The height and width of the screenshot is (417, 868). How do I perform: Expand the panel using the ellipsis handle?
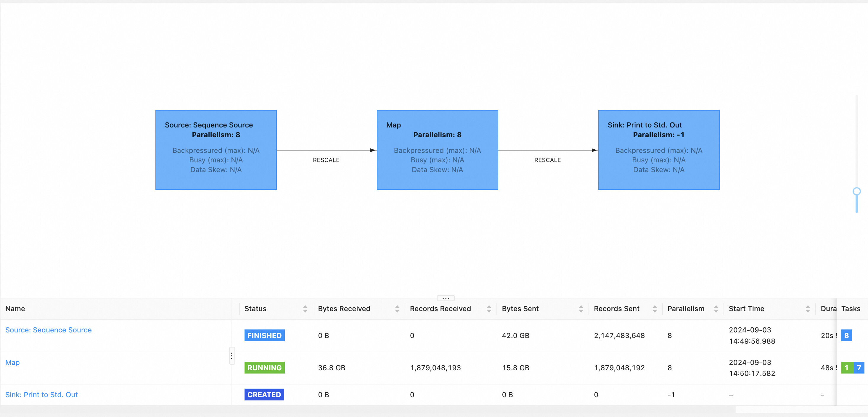[x=446, y=298]
